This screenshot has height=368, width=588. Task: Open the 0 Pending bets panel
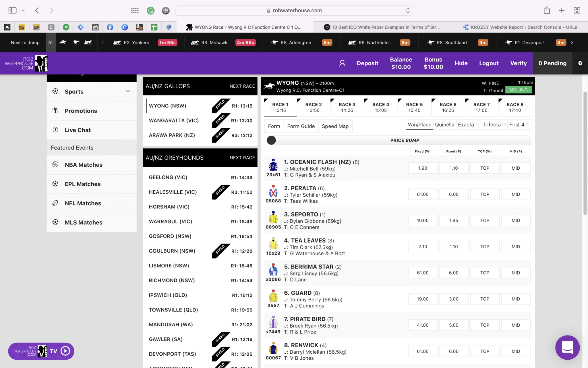tap(552, 63)
